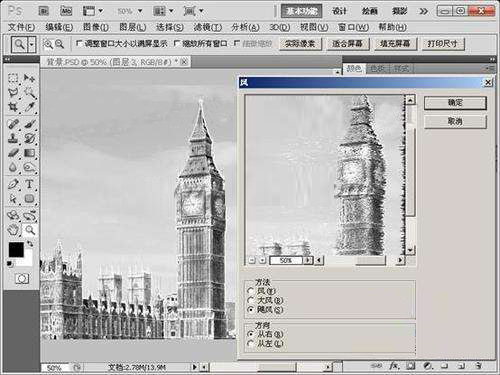
Task: Click the layer style fx icon
Action: [x=394, y=366]
